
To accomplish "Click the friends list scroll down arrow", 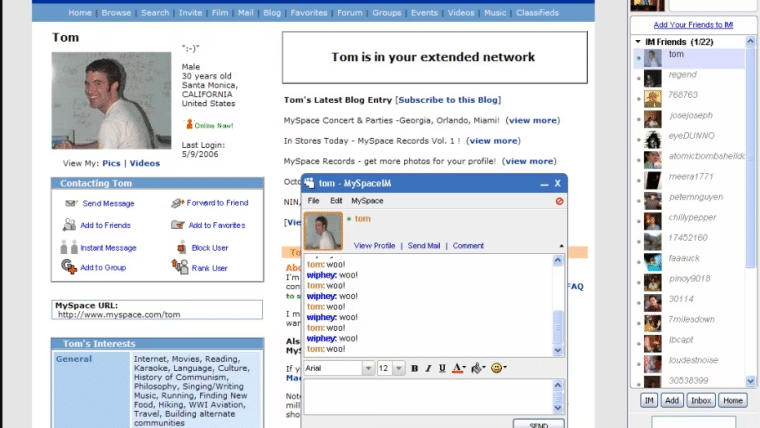I will (x=750, y=381).
